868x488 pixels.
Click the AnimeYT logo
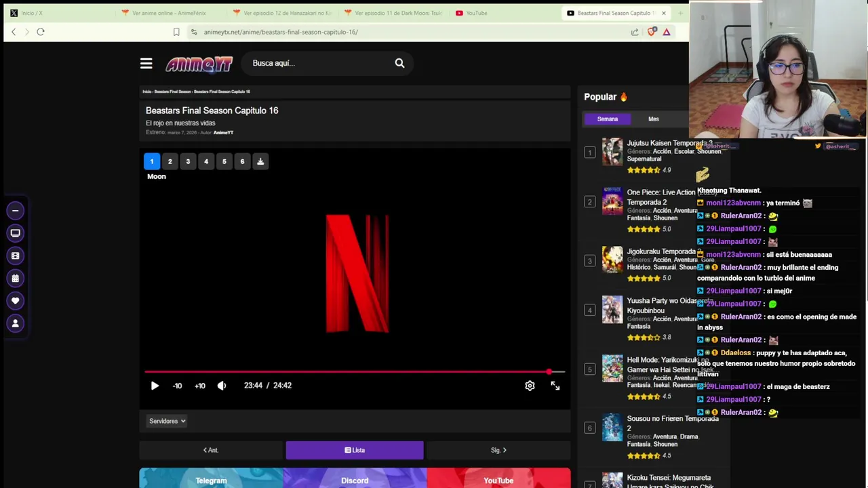pos(199,64)
